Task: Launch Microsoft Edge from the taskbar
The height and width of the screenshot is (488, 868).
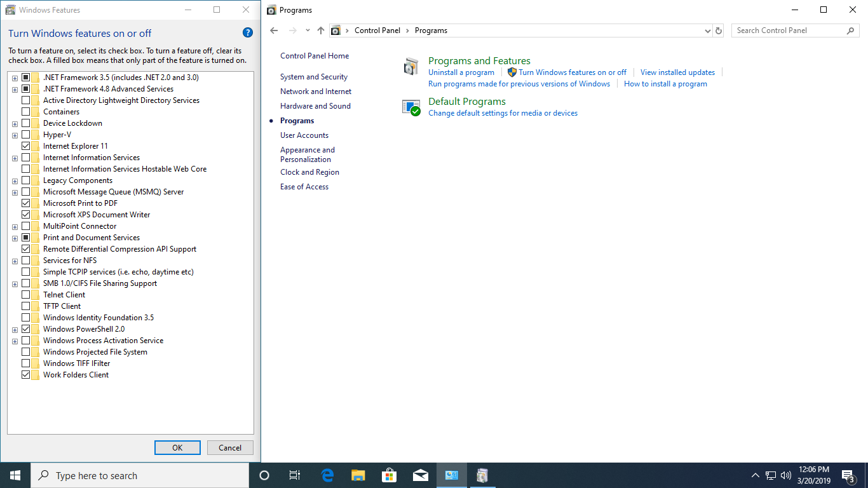Action: click(x=327, y=475)
